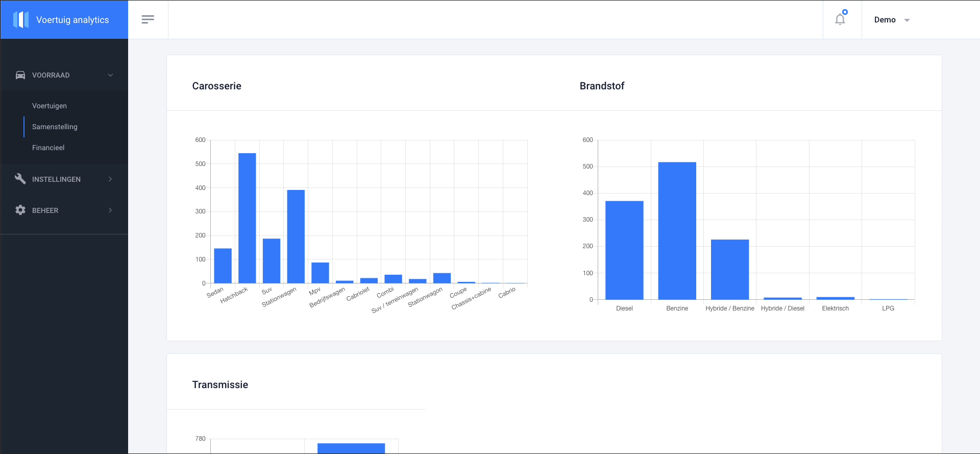Go to the Financieel page

tap(48, 148)
